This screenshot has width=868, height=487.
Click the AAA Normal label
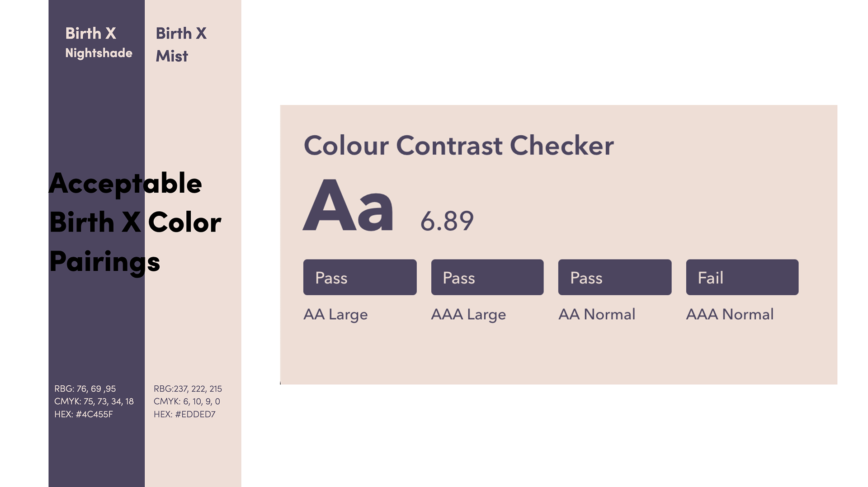pos(730,314)
